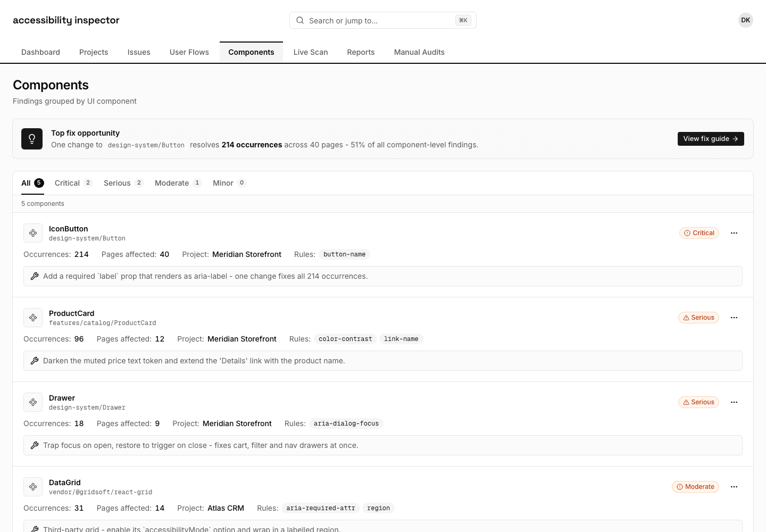
Task: Open the DataGrid component title
Action: click(x=65, y=483)
